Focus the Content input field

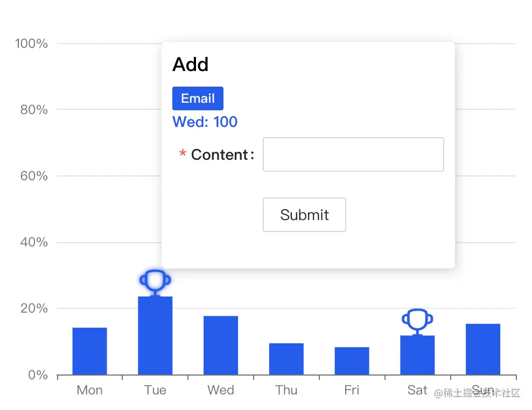point(353,154)
